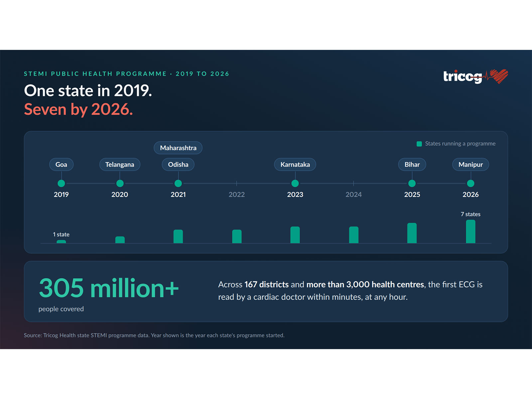Click the bar under 2022
This screenshot has height=399, width=532.
237,236
